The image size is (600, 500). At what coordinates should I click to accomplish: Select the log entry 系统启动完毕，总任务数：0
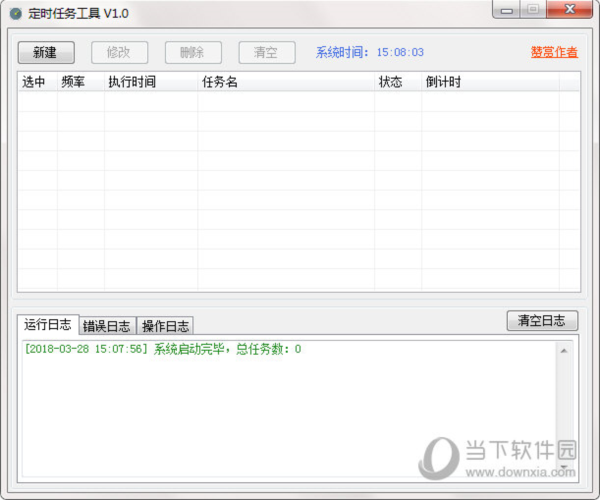click(x=163, y=349)
